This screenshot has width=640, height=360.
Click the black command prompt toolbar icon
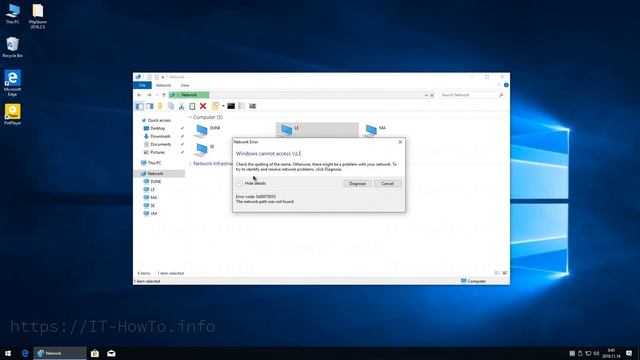[x=231, y=106]
